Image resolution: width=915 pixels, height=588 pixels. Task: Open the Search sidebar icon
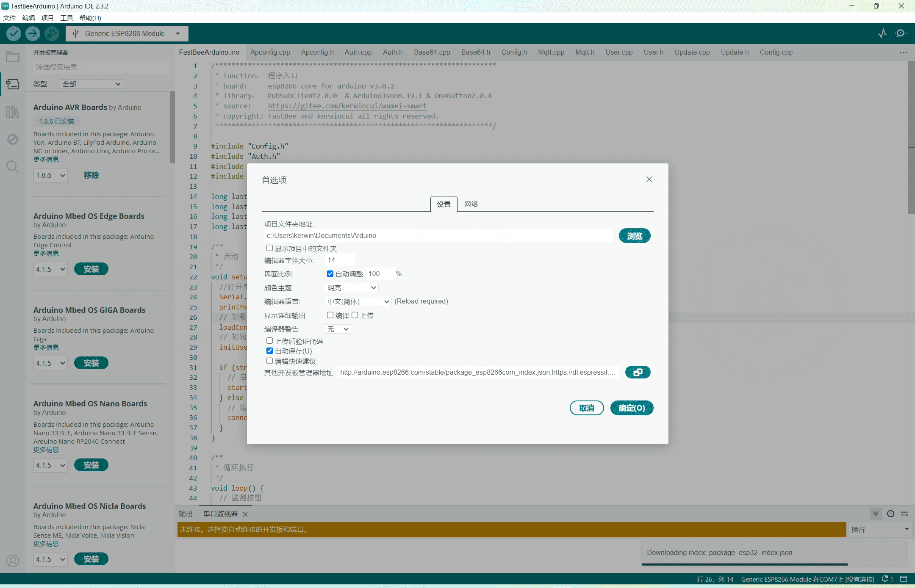click(x=13, y=167)
